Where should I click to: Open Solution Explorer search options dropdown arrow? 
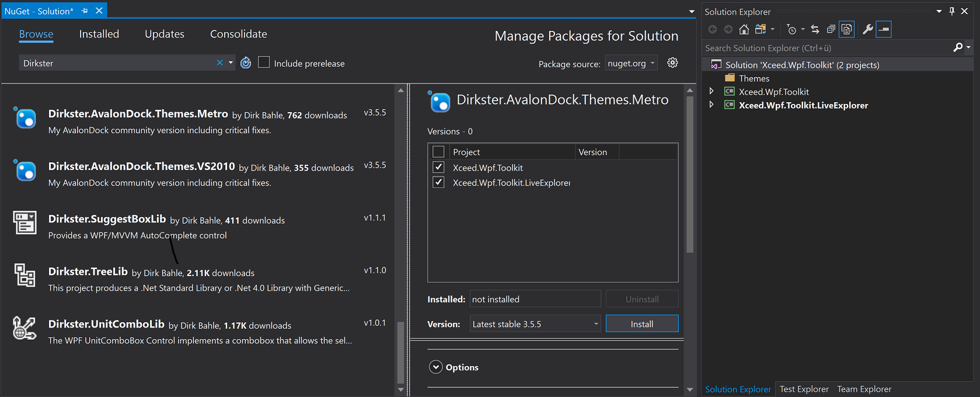pyautogui.click(x=968, y=48)
